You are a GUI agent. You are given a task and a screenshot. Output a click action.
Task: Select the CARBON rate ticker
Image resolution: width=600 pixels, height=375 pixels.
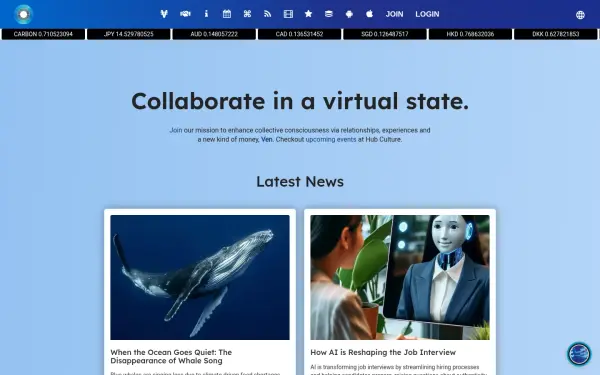(x=43, y=34)
